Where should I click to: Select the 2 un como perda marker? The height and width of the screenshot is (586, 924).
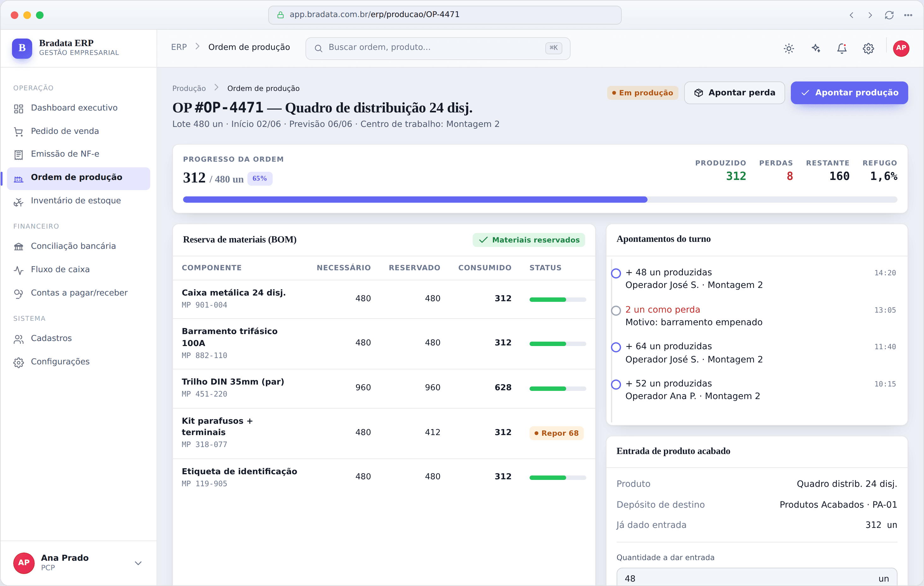click(616, 310)
